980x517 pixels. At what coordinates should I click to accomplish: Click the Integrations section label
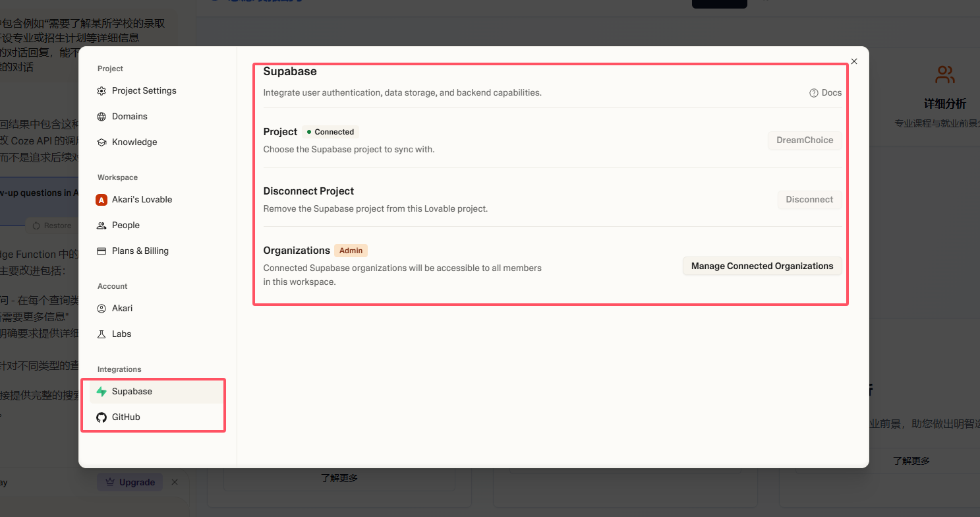[x=119, y=369]
